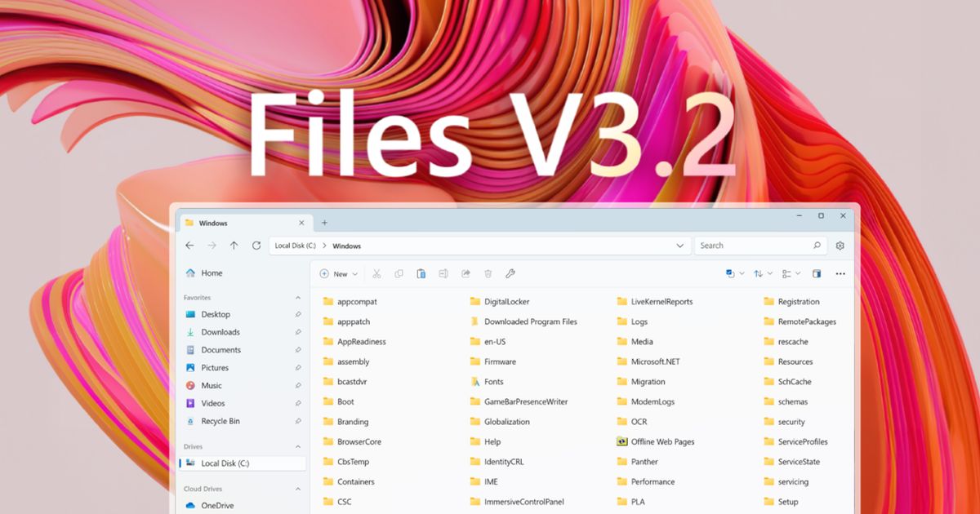The width and height of the screenshot is (980, 514).
Task: Select the Windows tab
Action: (x=245, y=223)
